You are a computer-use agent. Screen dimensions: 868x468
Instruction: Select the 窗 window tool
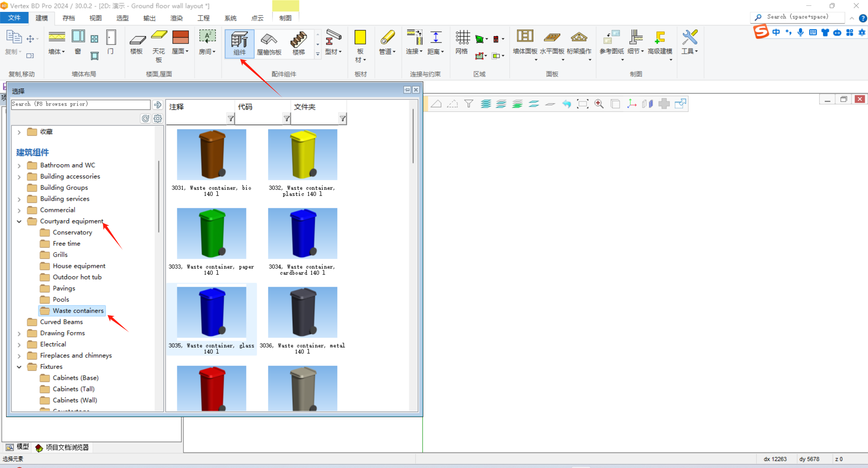coord(78,42)
